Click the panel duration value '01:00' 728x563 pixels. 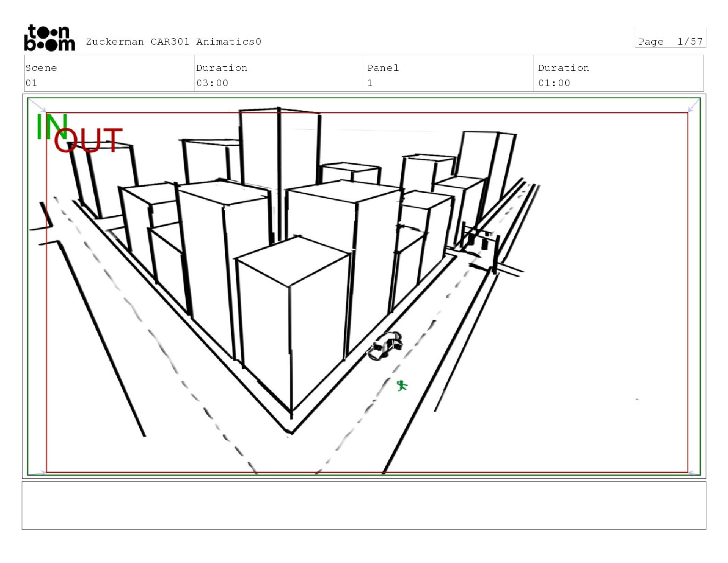[554, 83]
